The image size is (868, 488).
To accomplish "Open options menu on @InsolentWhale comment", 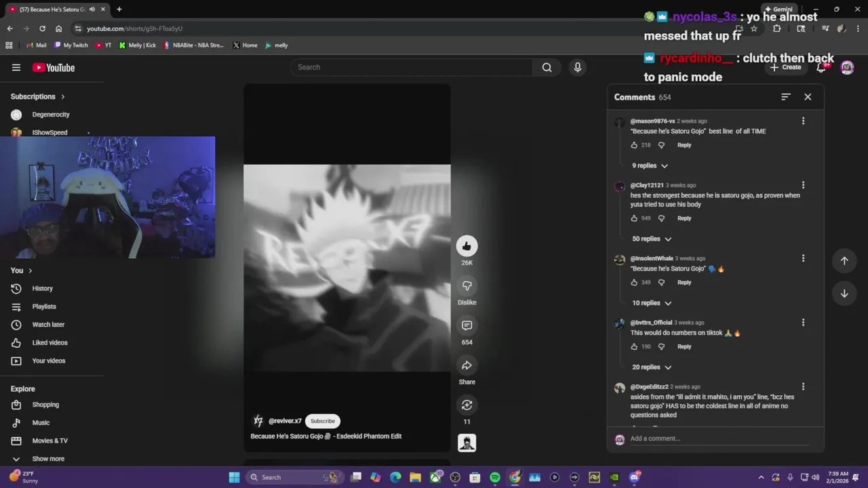I will coord(803,258).
